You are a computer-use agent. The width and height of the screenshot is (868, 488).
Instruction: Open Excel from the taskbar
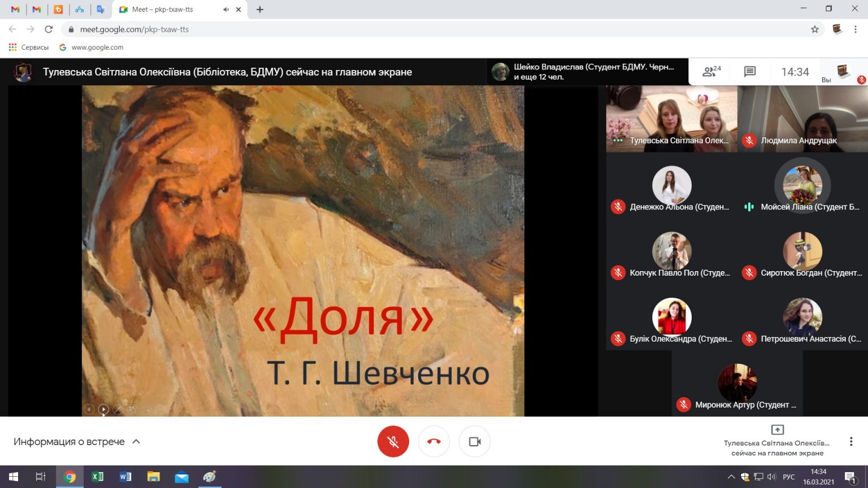click(x=97, y=477)
